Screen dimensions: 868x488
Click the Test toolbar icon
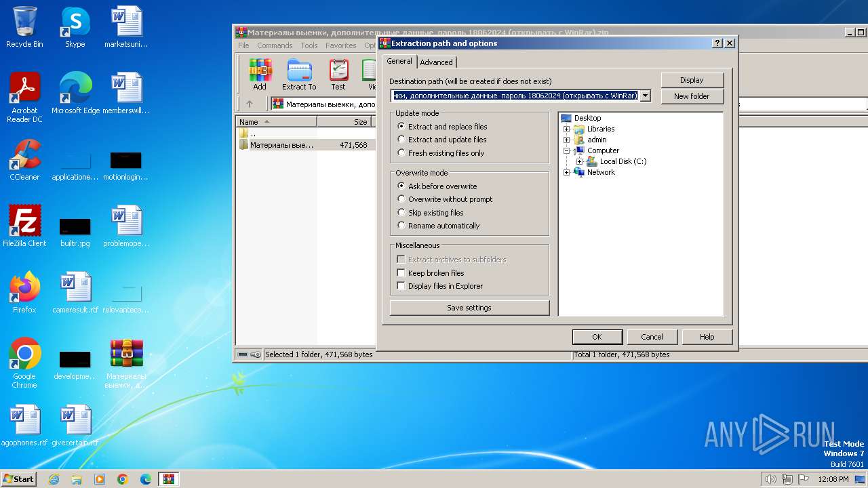coord(338,75)
